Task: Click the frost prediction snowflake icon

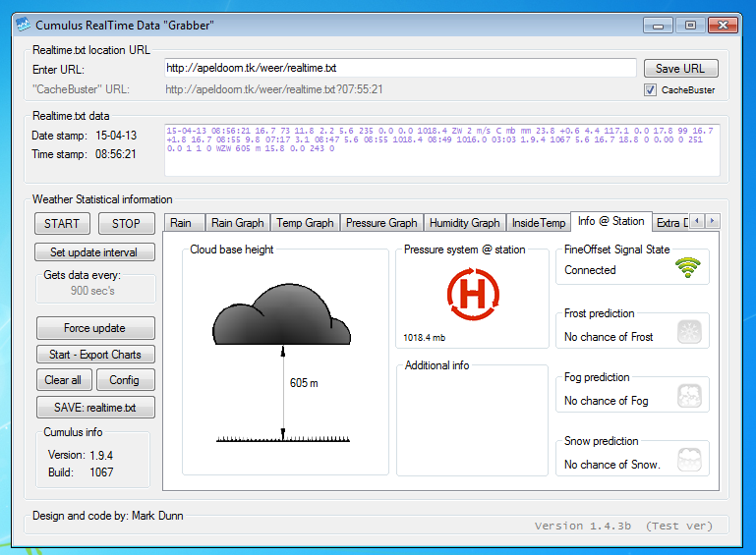Action: [690, 332]
